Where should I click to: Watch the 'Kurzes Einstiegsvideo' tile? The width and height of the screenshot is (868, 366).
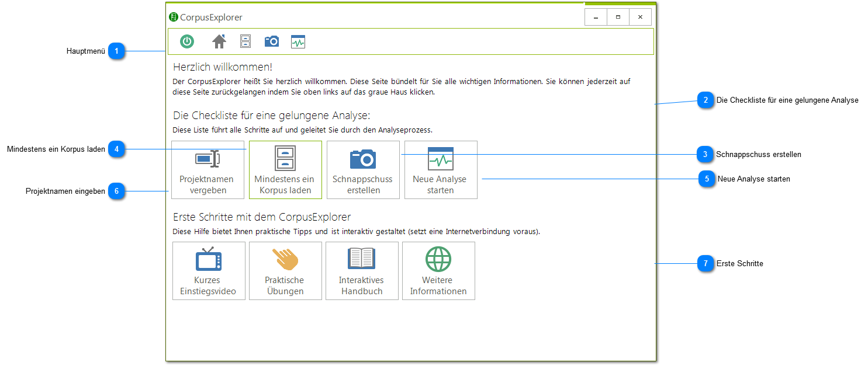209,271
